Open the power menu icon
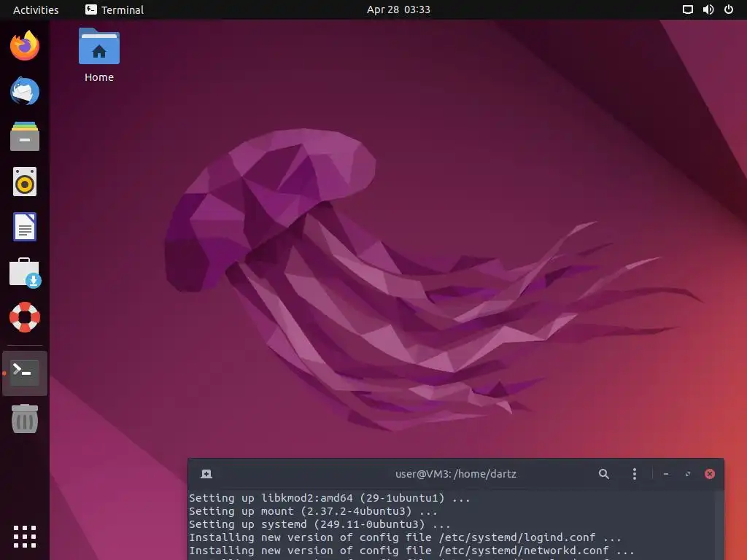The height and width of the screenshot is (560, 747). pos(729,9)
